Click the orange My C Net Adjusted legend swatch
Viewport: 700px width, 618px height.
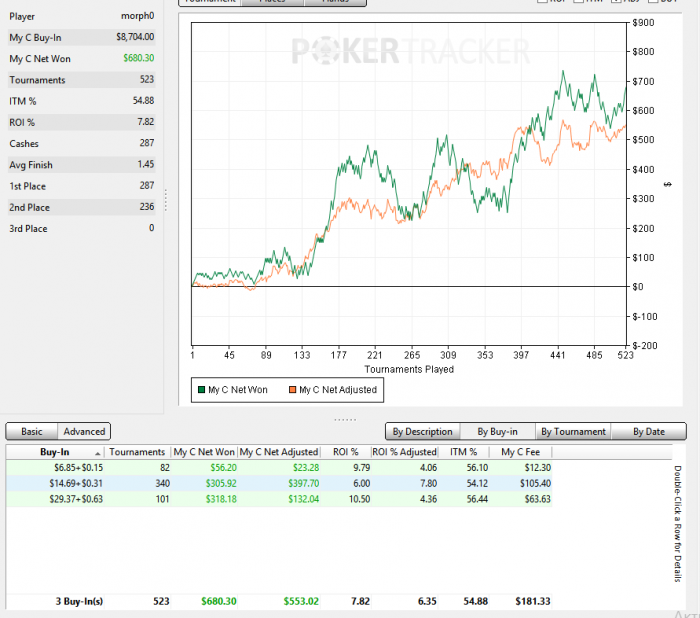(x=293, y=390)
